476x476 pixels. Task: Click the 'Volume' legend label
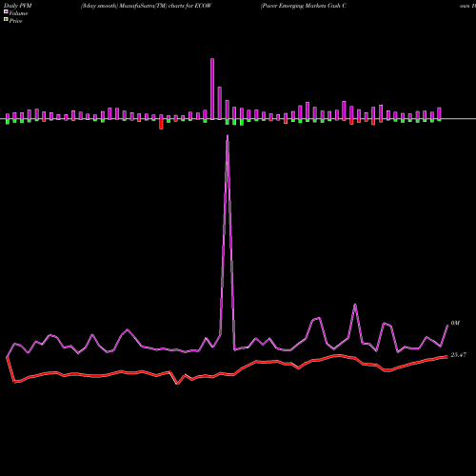18,13
